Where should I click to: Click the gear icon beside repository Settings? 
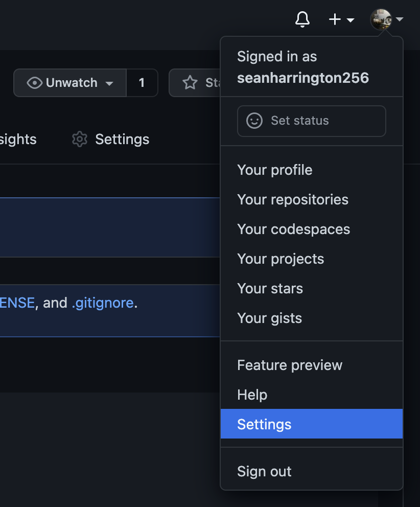tap(80, 140)
